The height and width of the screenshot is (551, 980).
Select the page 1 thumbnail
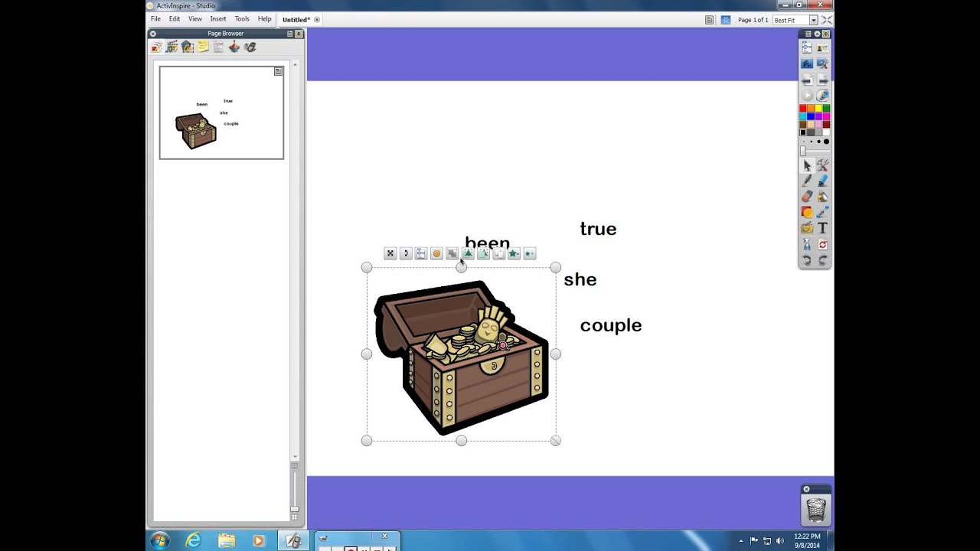coord(221,112)
